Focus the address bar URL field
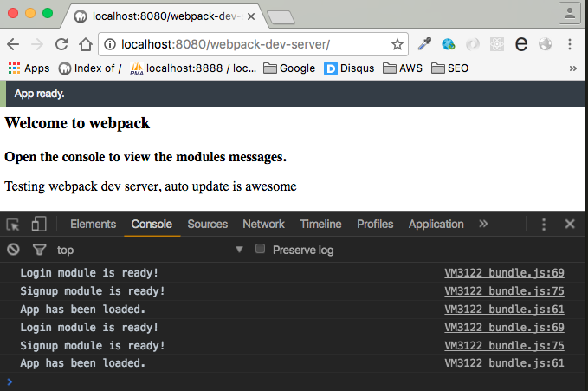Screen dimensions: 588x391 tap(251, 44)
